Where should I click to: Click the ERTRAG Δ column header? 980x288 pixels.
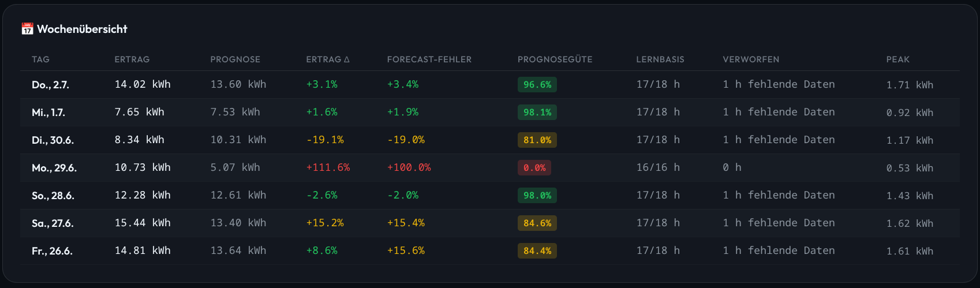328,59
